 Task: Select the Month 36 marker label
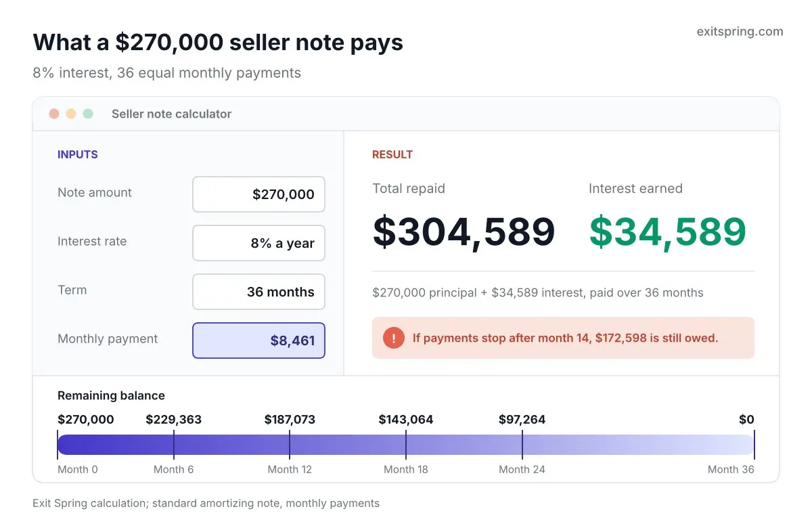pyautogui.click(x=731, y=469)
